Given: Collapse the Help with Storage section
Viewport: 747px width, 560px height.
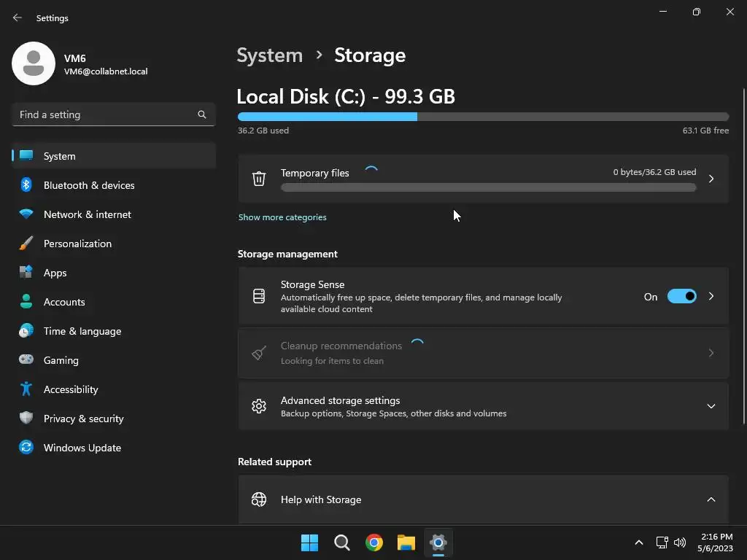Looking at the screenshot, I should pyautogui.click(x=711, y=499).
